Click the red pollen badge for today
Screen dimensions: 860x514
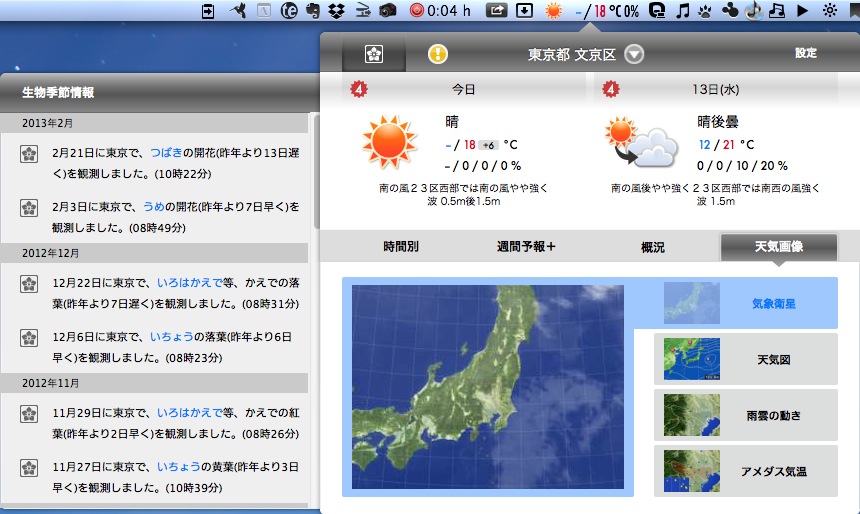[358, 90]
